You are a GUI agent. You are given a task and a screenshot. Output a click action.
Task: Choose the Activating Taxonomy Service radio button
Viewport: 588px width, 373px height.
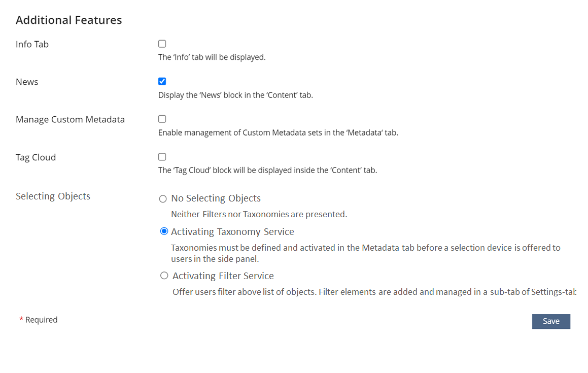(x=164, y=231)
